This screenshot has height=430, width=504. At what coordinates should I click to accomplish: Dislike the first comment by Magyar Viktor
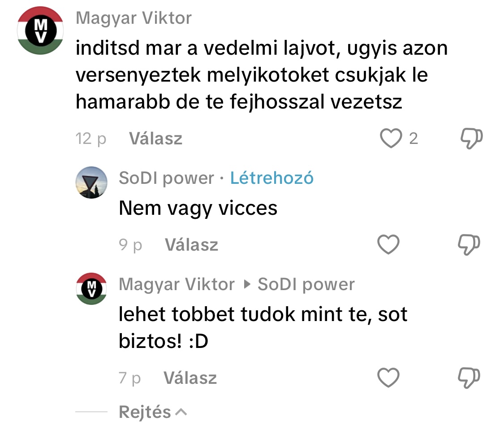[472, 138]
